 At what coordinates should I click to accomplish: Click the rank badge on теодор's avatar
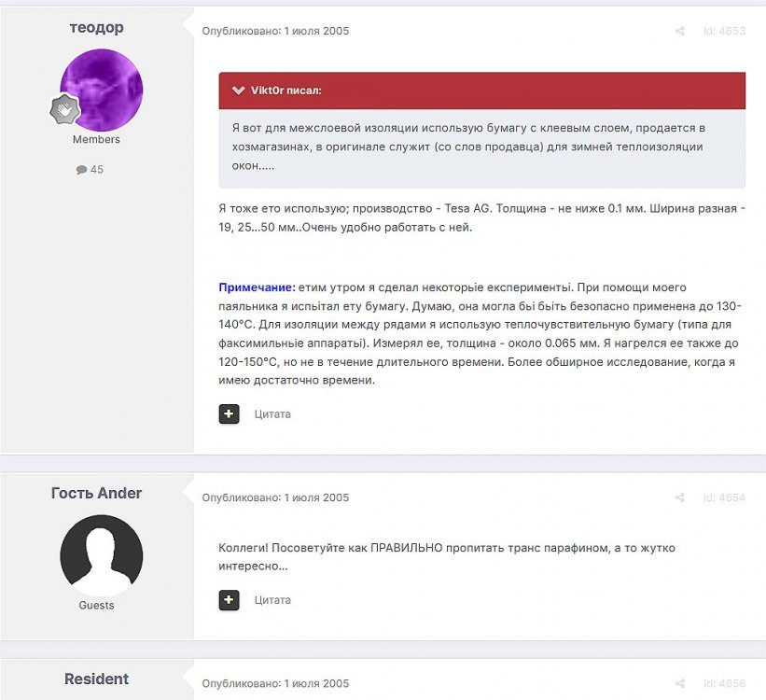tap(64, 109)
